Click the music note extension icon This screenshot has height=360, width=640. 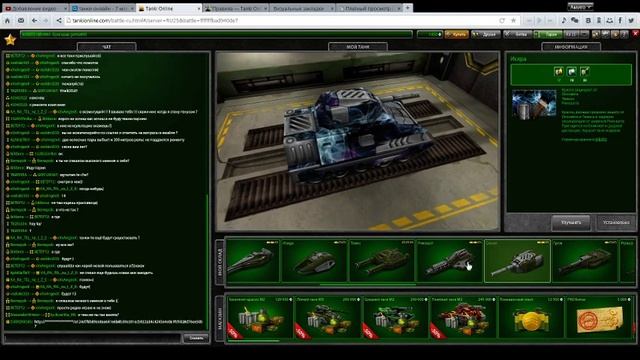564,20
